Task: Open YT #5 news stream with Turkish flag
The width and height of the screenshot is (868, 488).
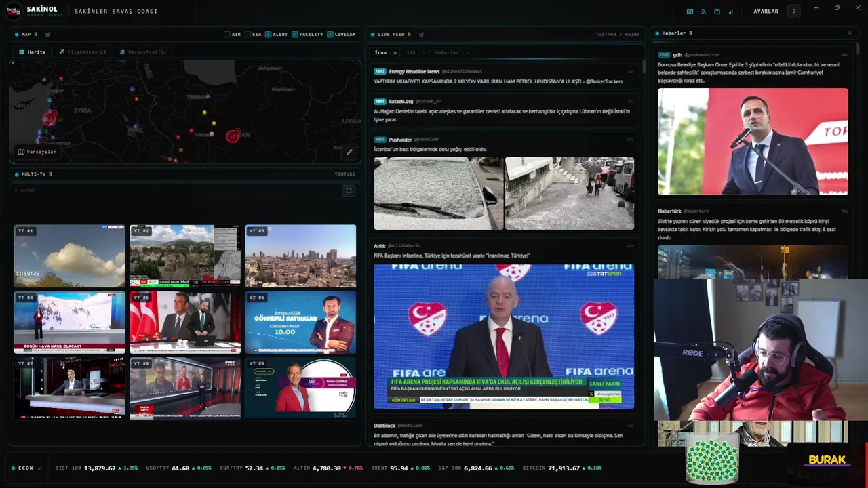Action: click(x=185, y=323)
